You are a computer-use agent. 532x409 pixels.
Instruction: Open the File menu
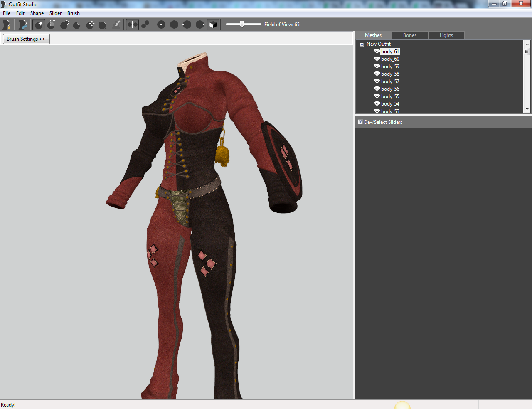click(x=7, y=13)
